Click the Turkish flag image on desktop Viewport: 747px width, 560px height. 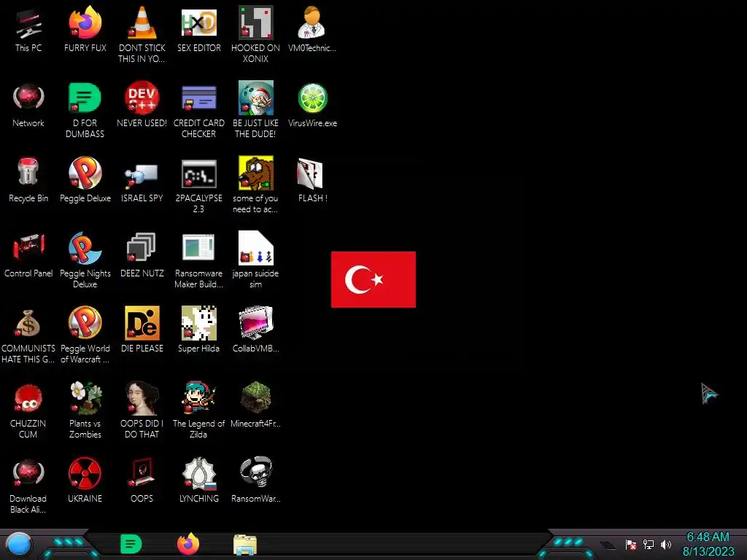(373, 279)
